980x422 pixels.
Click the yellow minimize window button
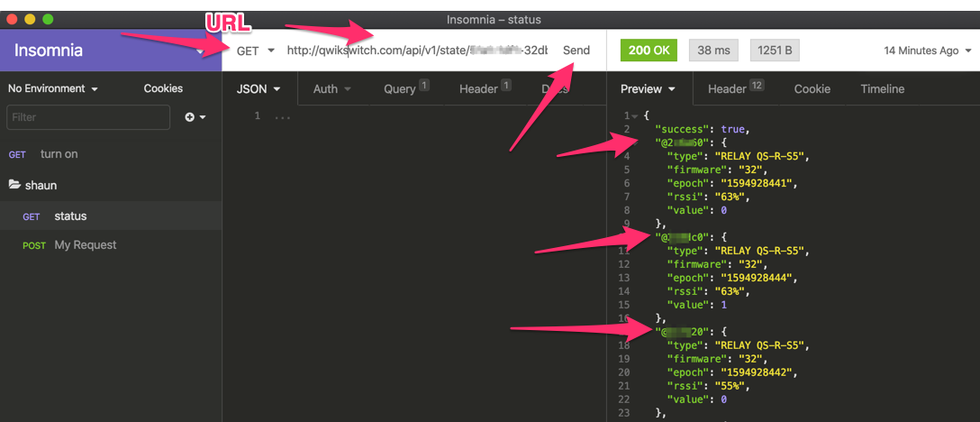[x=30, y=20]
